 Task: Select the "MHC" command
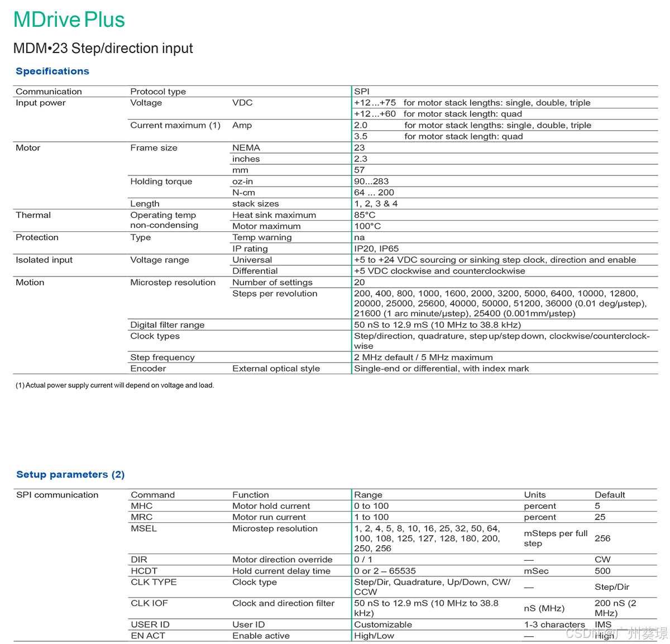coord(142,506)
